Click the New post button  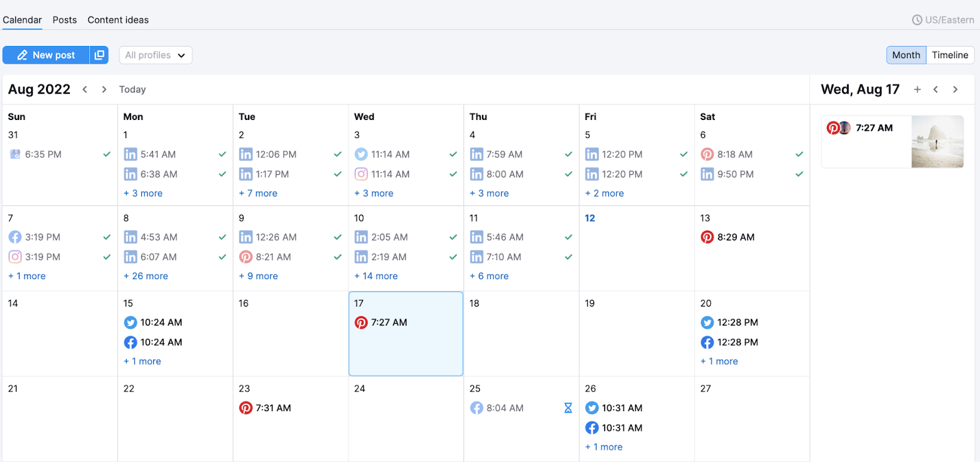[46, 55]
